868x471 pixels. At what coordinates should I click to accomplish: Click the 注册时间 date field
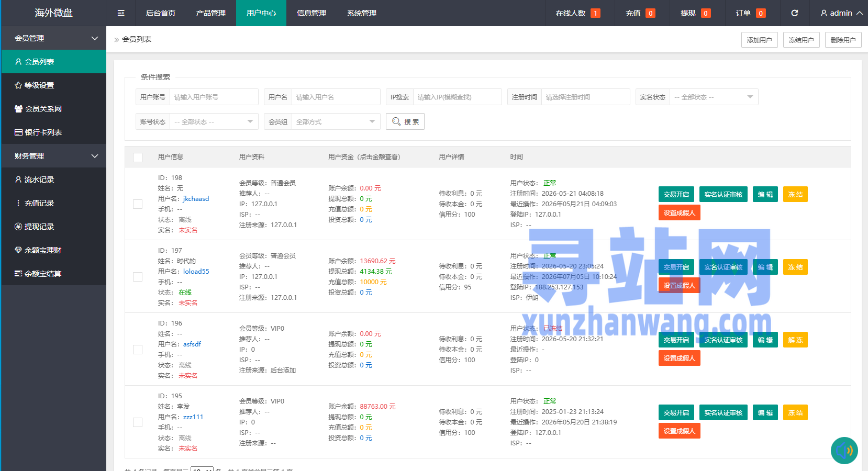point(585,97)
